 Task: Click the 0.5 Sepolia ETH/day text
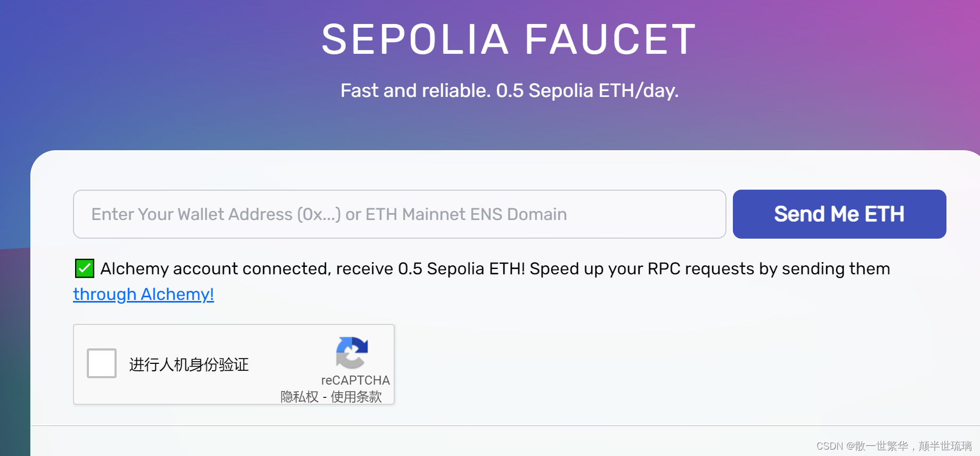click(587, 91)
